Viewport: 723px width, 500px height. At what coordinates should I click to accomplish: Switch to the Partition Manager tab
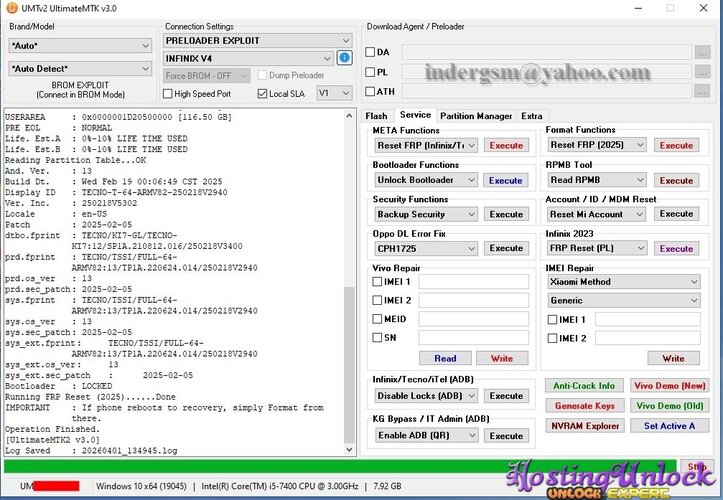[x=476, y=116]
